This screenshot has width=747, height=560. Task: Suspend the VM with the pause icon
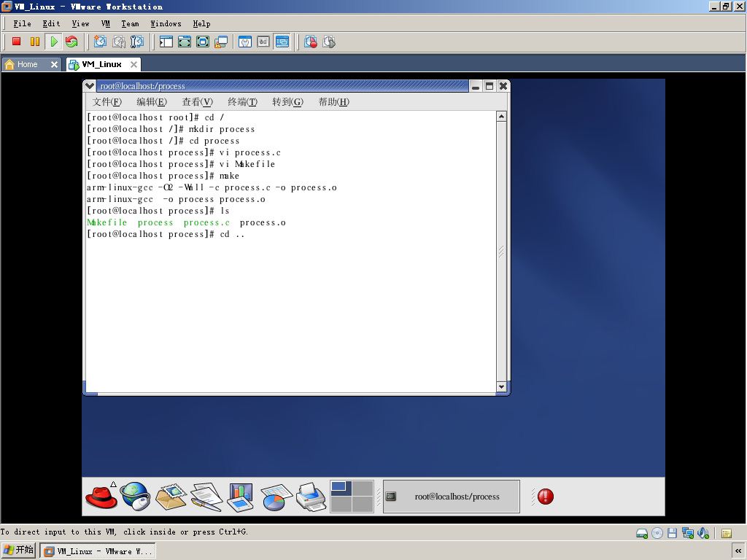(x=35, y=42)
